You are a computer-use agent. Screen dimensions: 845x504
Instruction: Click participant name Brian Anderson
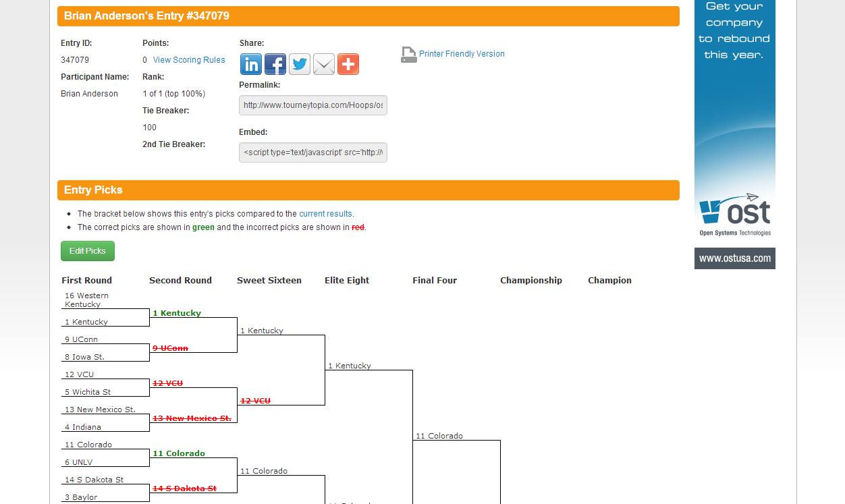tap(89, 94)
